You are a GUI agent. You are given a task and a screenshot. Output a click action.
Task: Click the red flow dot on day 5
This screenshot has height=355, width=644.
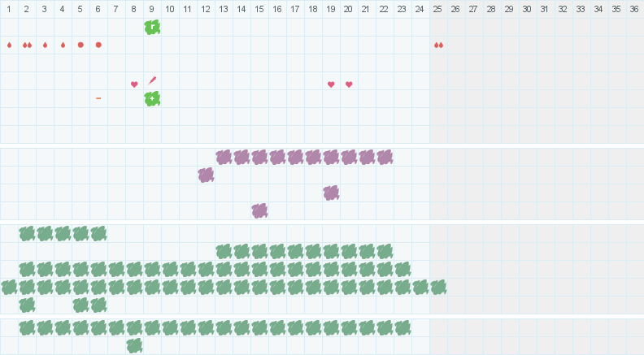click(x=80, y=45)
